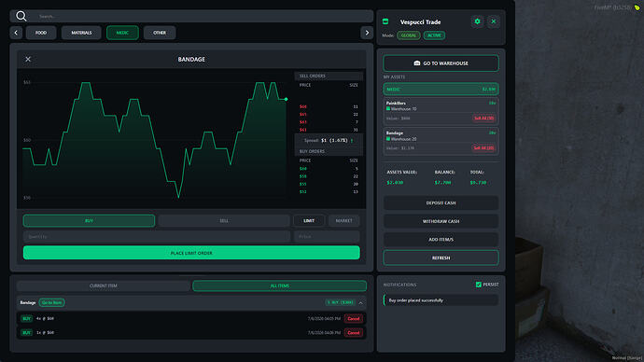Select the MATERIALS category tab

click(81, 33)
